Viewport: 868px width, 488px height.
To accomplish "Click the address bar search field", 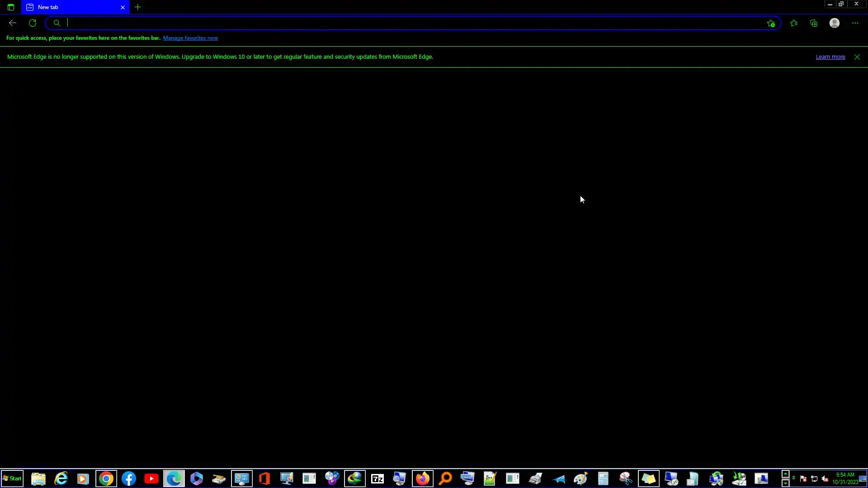I will click(407, 23).
